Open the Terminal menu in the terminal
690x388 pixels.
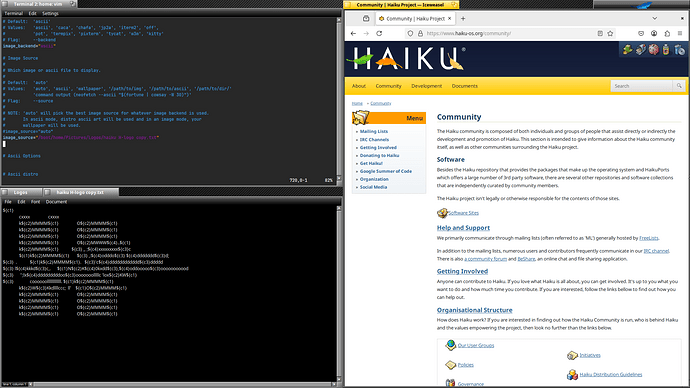[x=13, y=14]
